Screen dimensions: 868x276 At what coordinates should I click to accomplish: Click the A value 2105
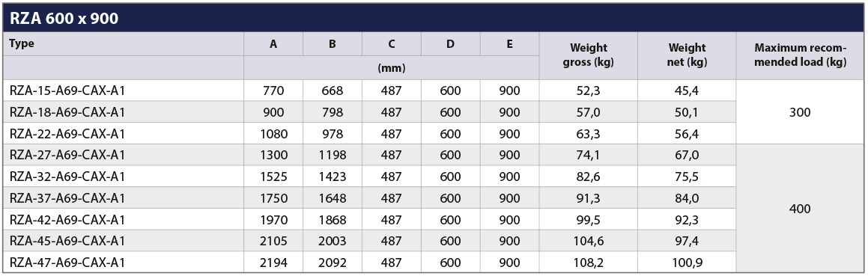273,241
